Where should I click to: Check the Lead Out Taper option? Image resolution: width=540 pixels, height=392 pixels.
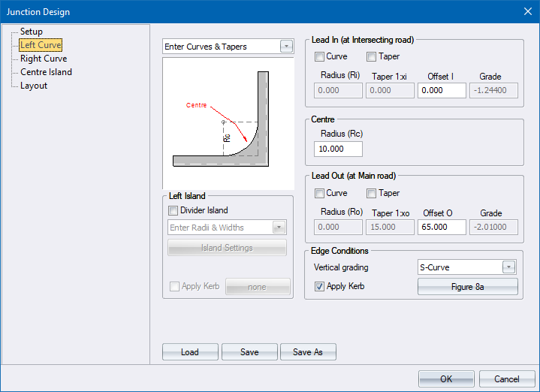click(x=372, y=193)
